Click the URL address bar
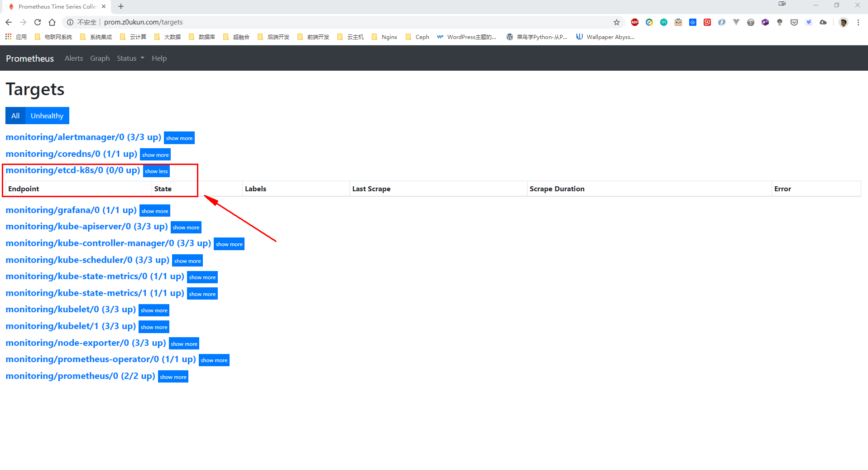868x470 pixels. 344,22
